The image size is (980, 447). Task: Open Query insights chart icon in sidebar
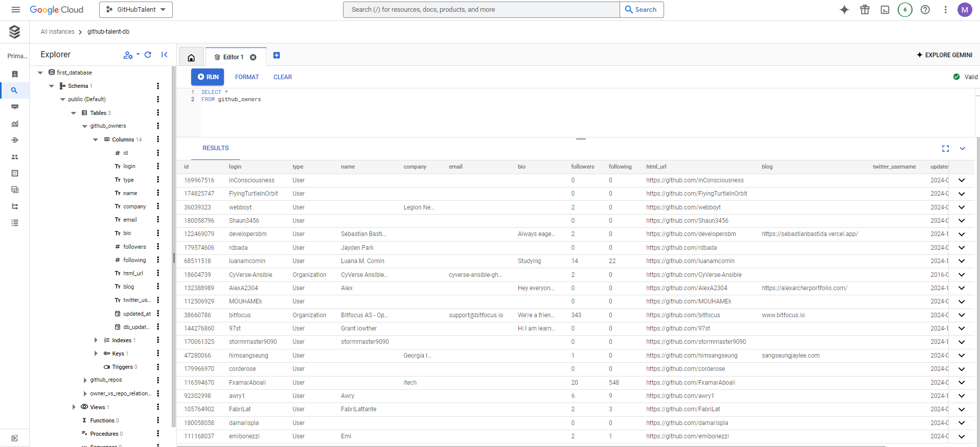coord(15,124)
